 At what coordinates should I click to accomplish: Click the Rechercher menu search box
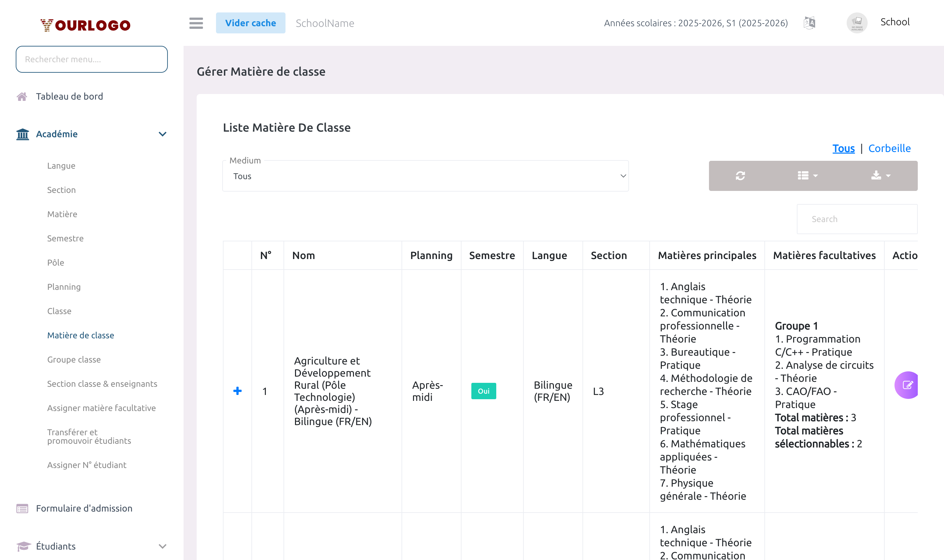click(x=91, y=59)
